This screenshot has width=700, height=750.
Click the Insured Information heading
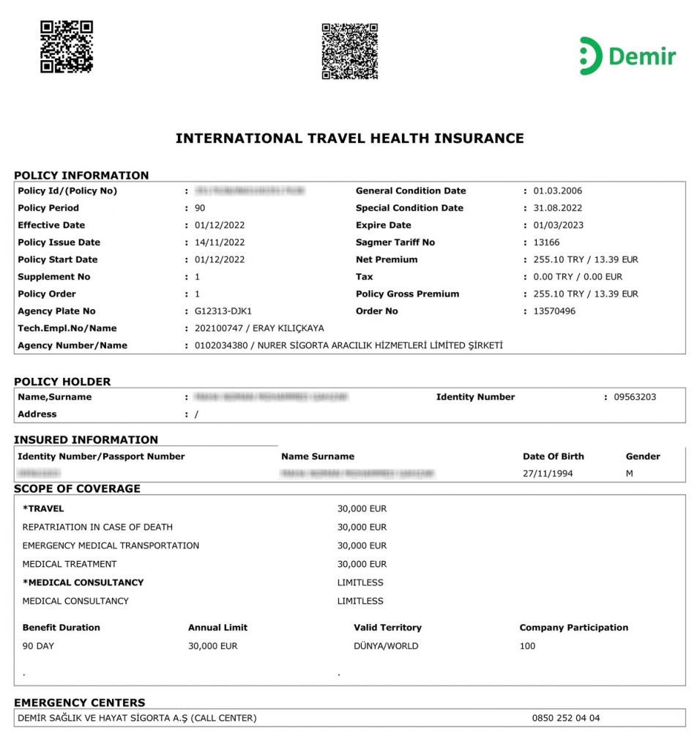coord(86,439)
